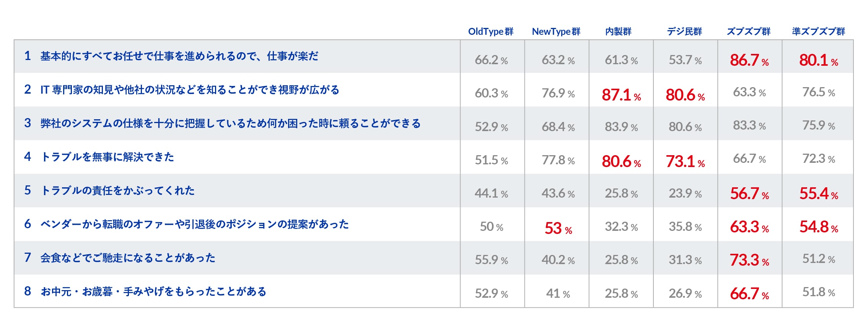Click the 50% cell in OldType群 column
This screenshot has height=331, width=868.
coord(492,227)
